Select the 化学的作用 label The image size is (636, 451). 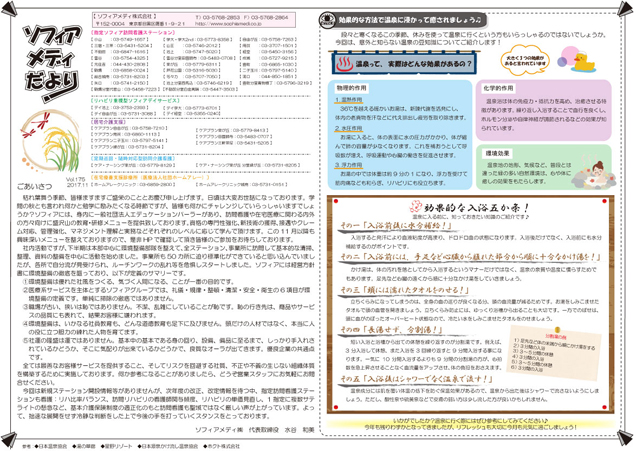pyautogui.click(x=498, y=88)
